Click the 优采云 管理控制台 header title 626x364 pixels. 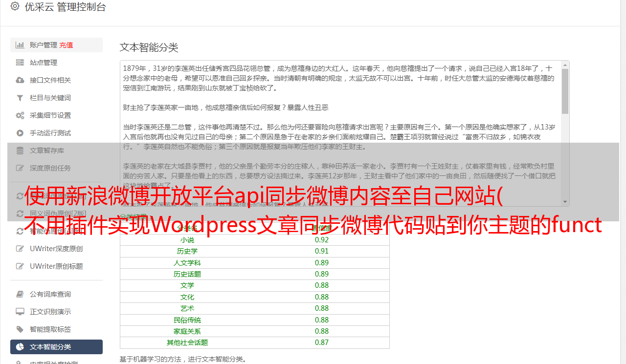pos(65,7)
